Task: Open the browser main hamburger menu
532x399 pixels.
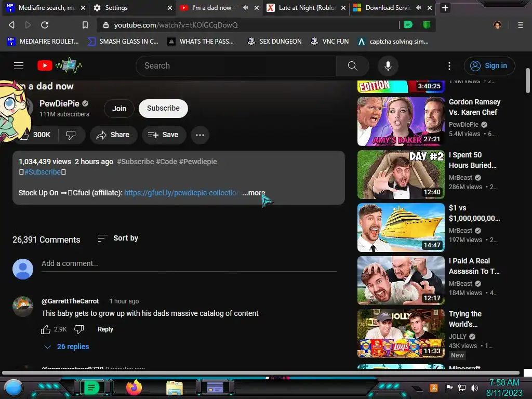Action: click(520, 25)
